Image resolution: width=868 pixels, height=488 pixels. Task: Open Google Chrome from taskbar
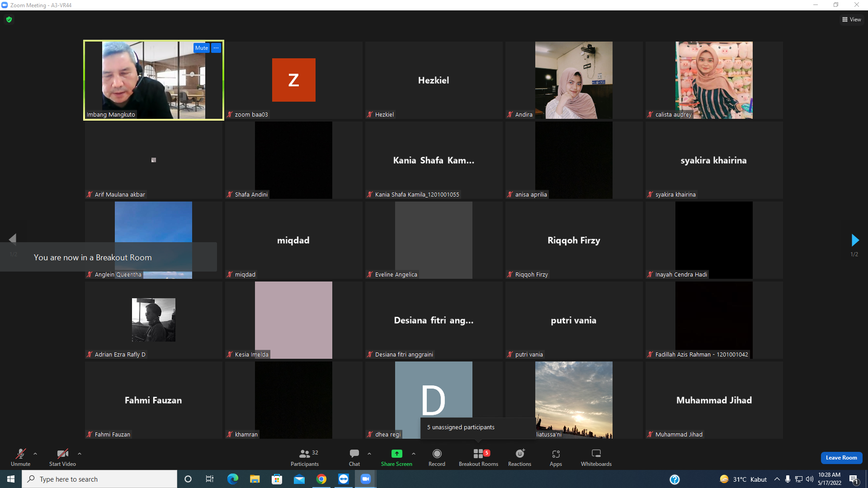pos(321,479)
